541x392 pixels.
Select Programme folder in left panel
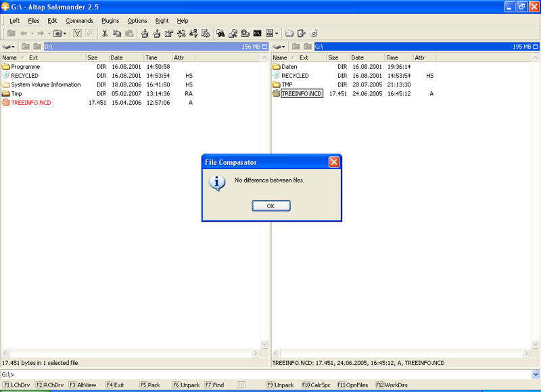pos(25,66)
